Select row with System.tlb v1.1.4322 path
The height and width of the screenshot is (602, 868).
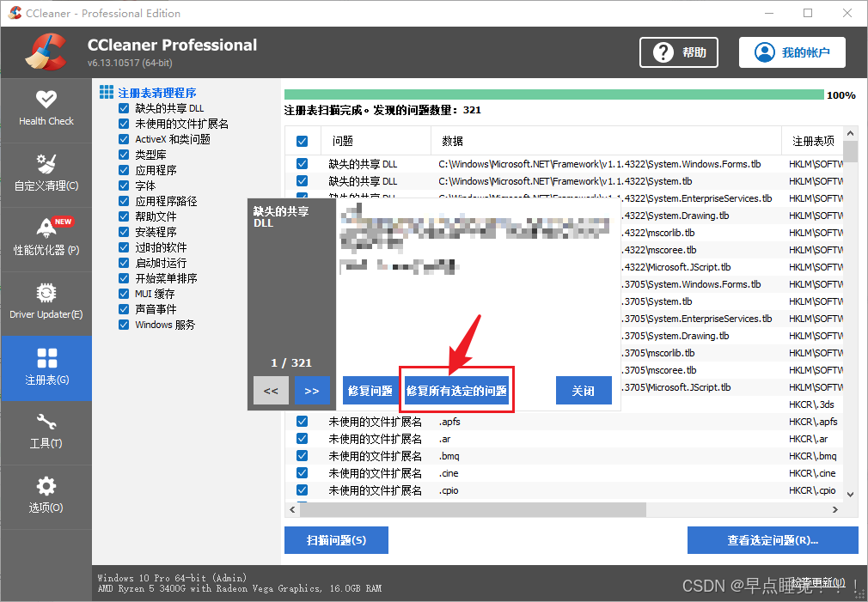pos(565,181)
